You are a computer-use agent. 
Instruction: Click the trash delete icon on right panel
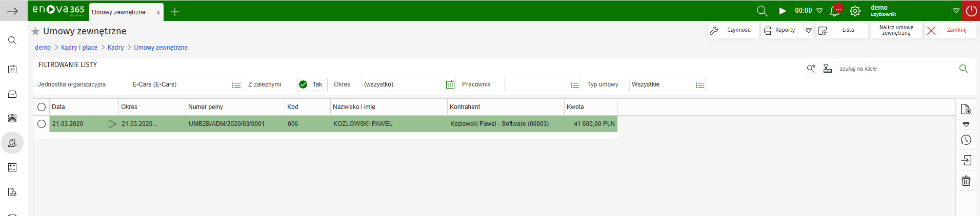click(x=966, y=181)
